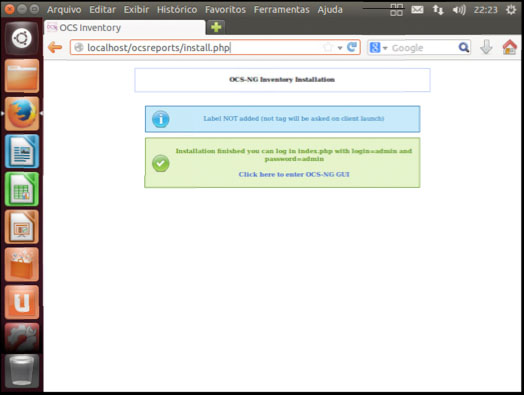Open LibreOffice Writer from launcher
Screen dimensions: 524x395
[x=22, y=151]
